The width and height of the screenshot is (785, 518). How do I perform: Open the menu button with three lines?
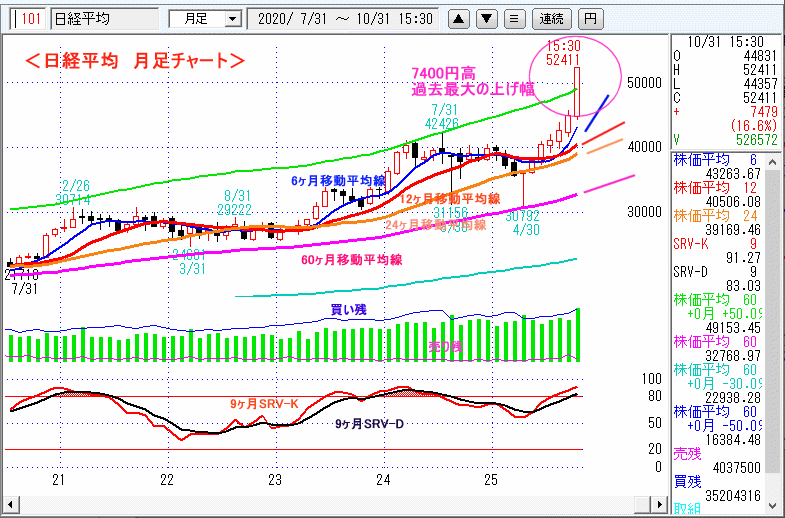pos(514,19)
